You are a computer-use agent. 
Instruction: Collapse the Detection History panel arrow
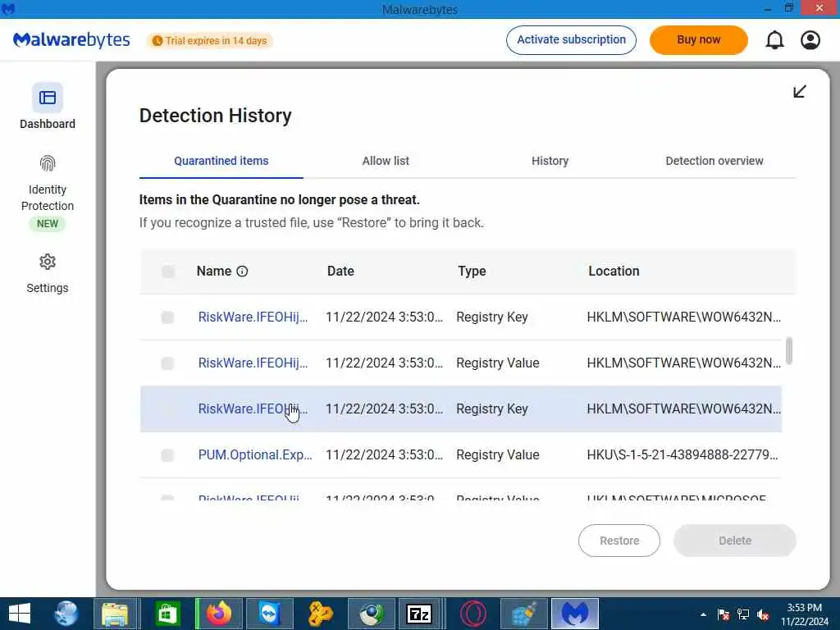(799, 92)
